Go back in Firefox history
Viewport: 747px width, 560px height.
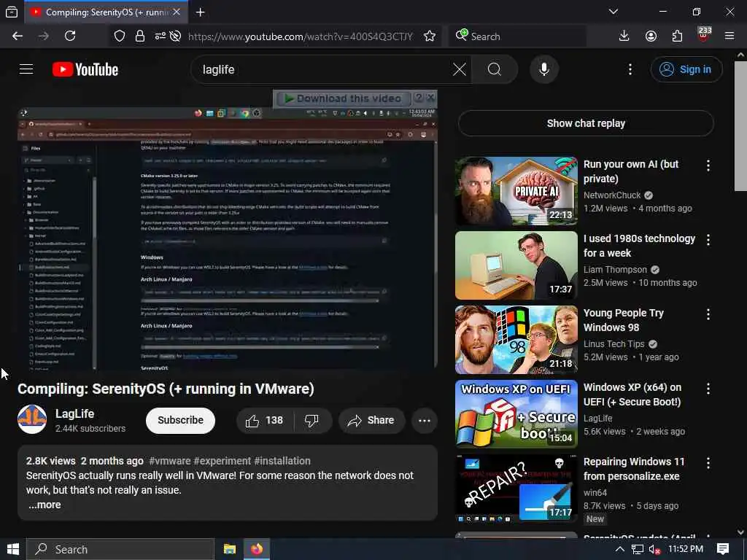(18, 36)
